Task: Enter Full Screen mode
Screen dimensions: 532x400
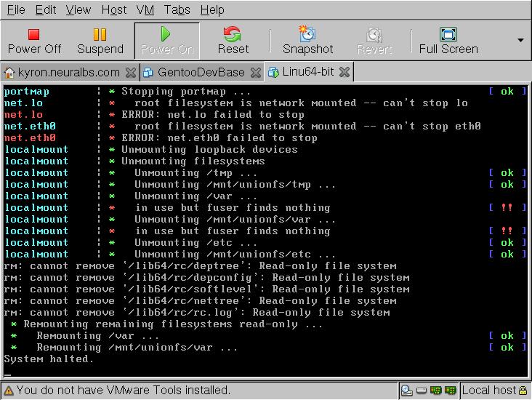Action: 448,41
